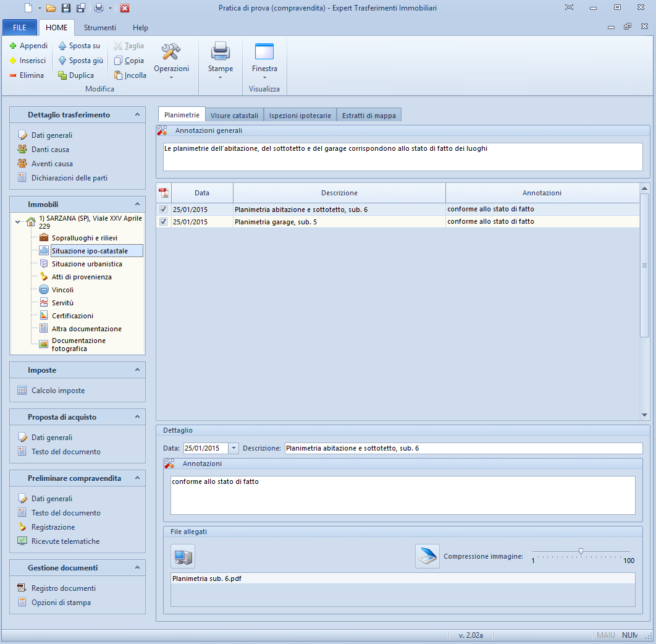Toggle the Planimetria garage row checkbox
The width and height of the screenshot is (656, 644).
[x=164, y=222]
